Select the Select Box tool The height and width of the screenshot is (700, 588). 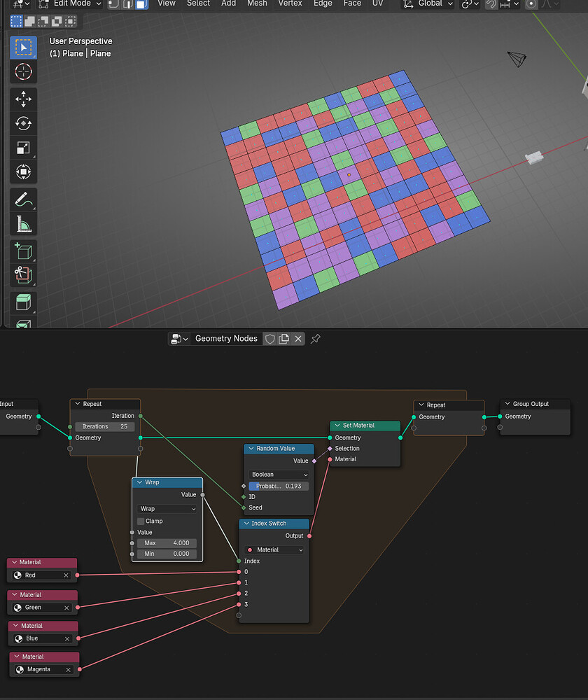[23, 48]
